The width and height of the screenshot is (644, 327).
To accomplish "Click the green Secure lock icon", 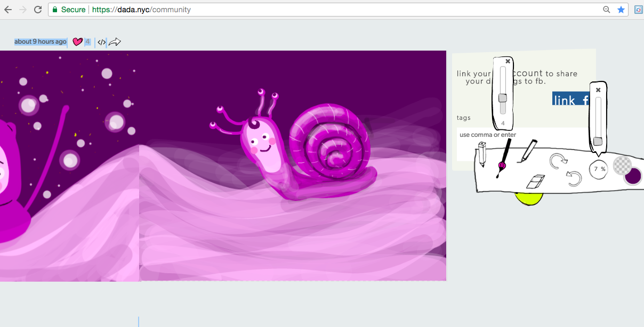I will point(54,10).
